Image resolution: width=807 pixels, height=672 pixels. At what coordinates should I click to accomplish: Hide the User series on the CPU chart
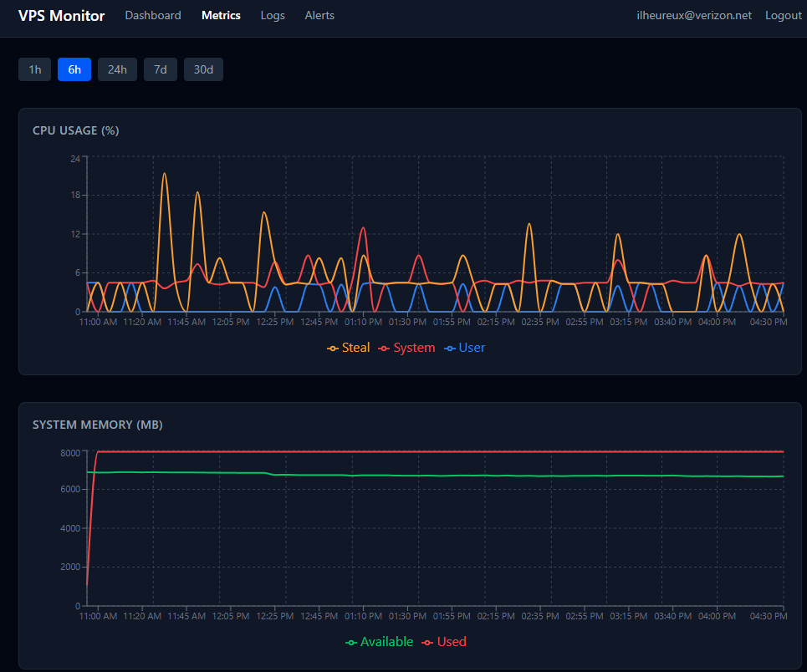[x=464, y=348]
